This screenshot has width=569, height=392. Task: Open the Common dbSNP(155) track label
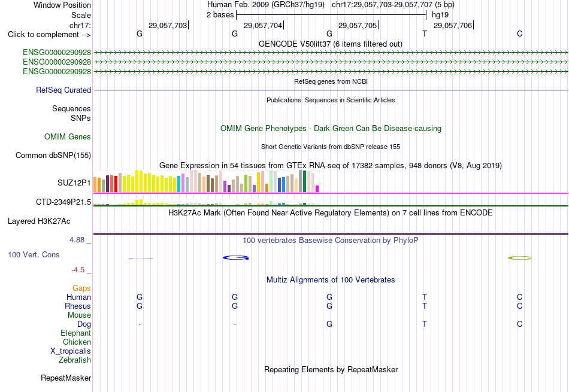(x=53, y=155)
